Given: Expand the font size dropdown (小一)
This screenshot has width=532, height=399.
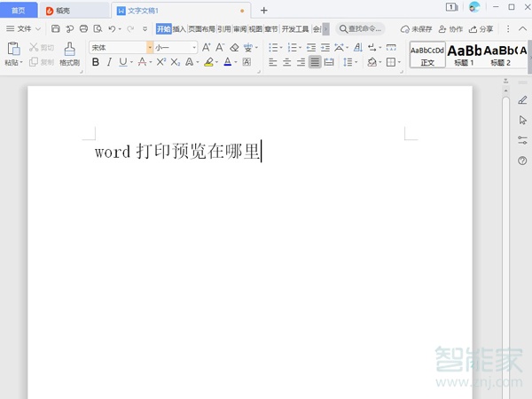Looking at the screenshot, I should [194, 47].
